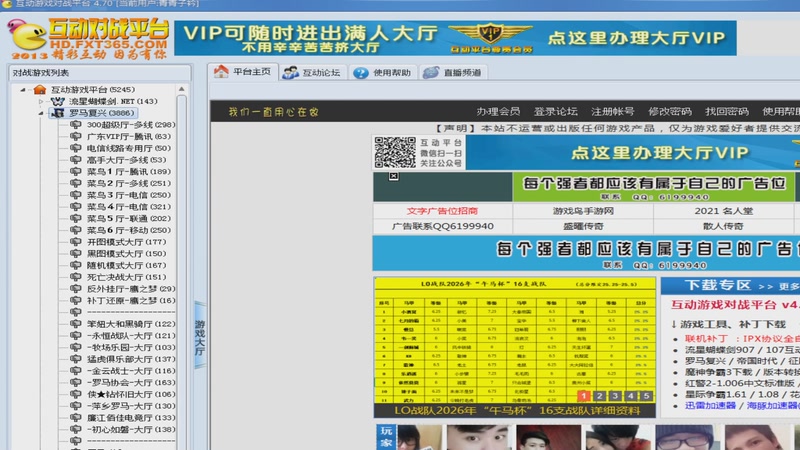Open the 迅雷加速器 link
This screenshot has width=800, height=450.
click(710, 406)
